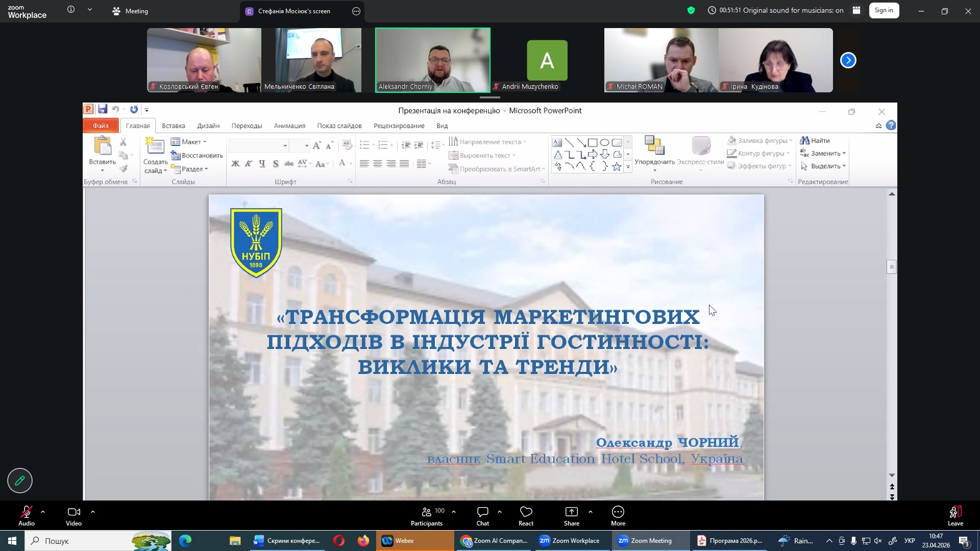This screenshot has width=980, height=551.
Task: Open Стефанія Мосіюк's screen tab
Action: [x=294, y=11]
